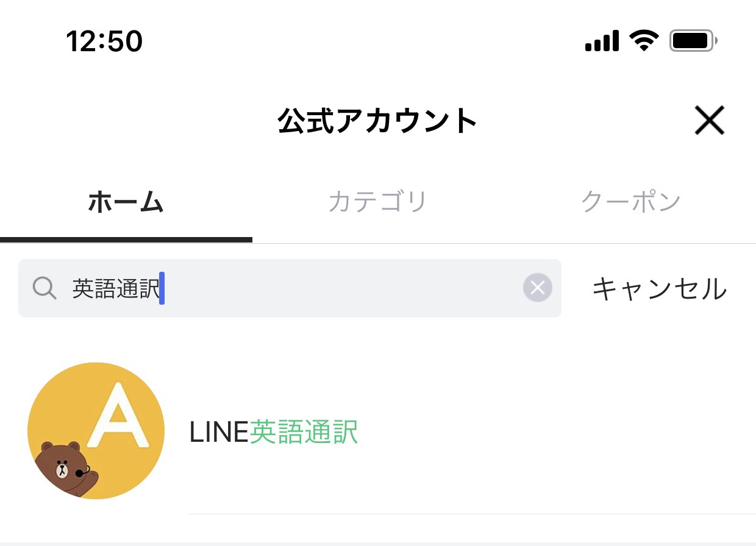
Task: Switch to the カテゴリ tab
Action: click(378, 202)
